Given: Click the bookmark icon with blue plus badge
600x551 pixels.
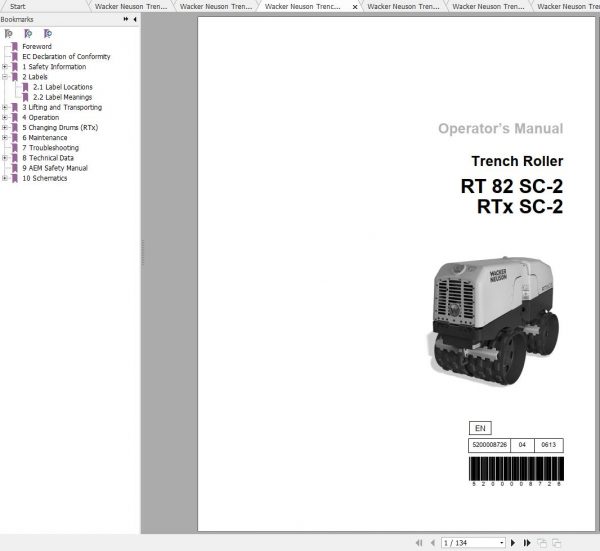Looking at the screenshot, I should click(x=47, y=34).
